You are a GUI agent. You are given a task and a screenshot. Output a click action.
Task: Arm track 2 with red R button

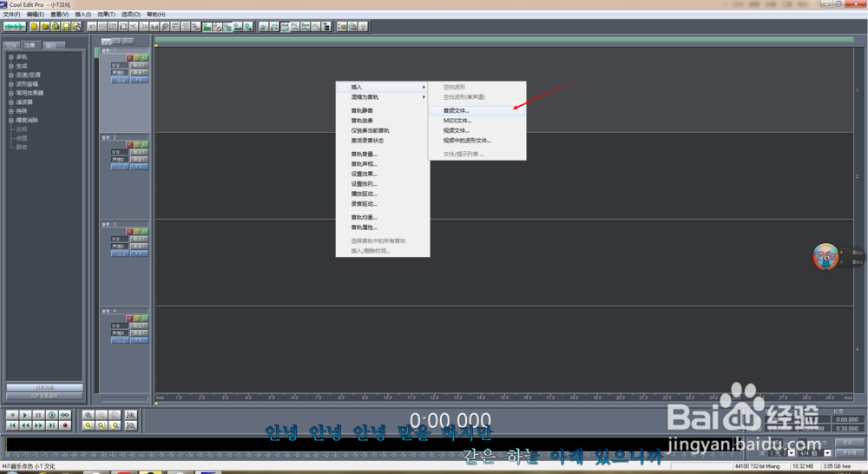click(x=129, y=145)
